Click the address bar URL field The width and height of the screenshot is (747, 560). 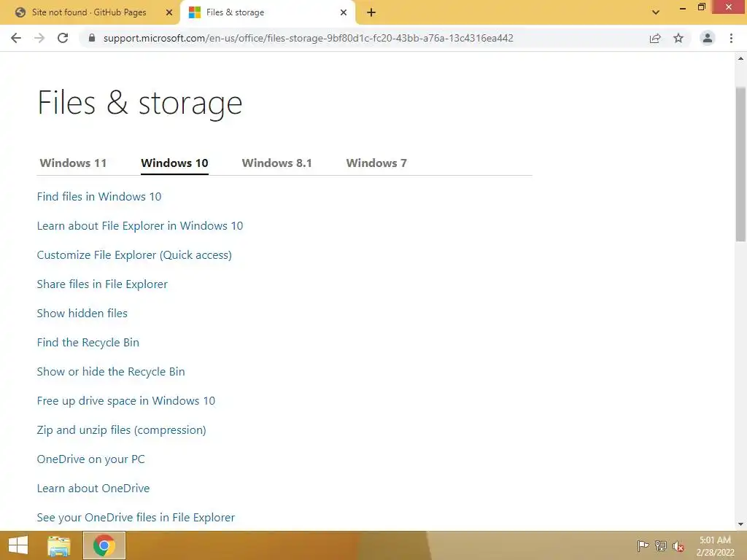308,38
